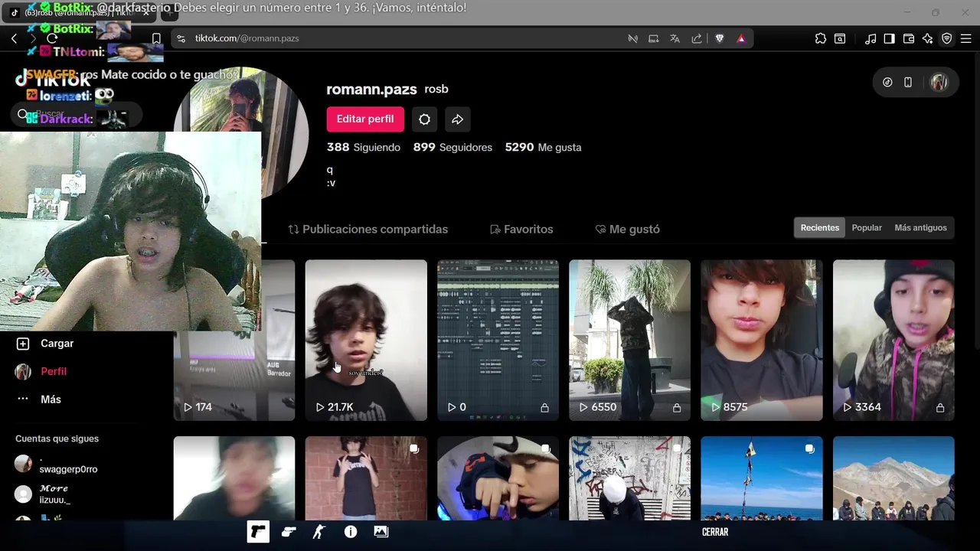Reload the TikTok page
Screen dimensions: 980x551
pos(52,38)
